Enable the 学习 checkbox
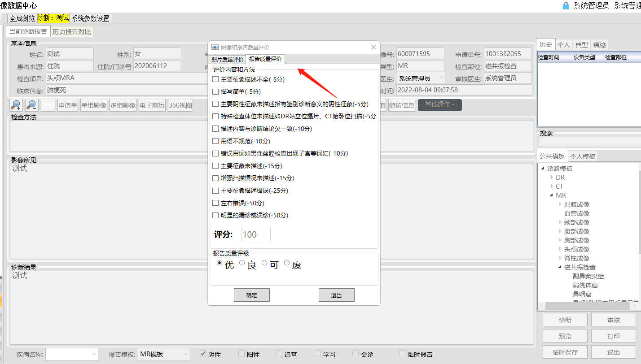The height and width of the screenshot is (364, 641). click(x=318, y=354)
